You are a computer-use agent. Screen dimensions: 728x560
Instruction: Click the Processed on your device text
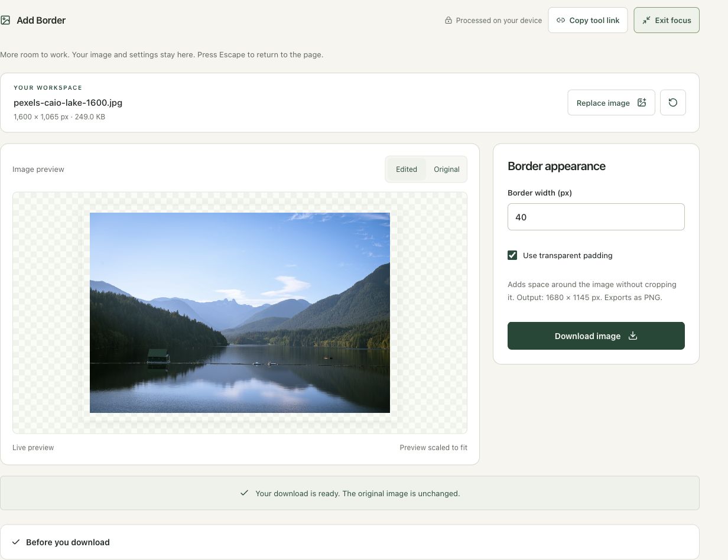[x=499, y=21]
